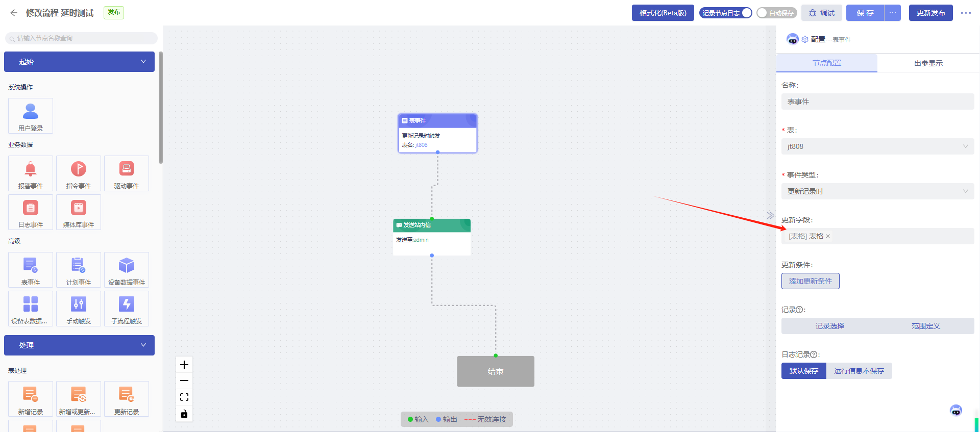Screen dimensions: 980x432
Task: Select the 驱动事件 icon
Action: [x=127, y=169]
